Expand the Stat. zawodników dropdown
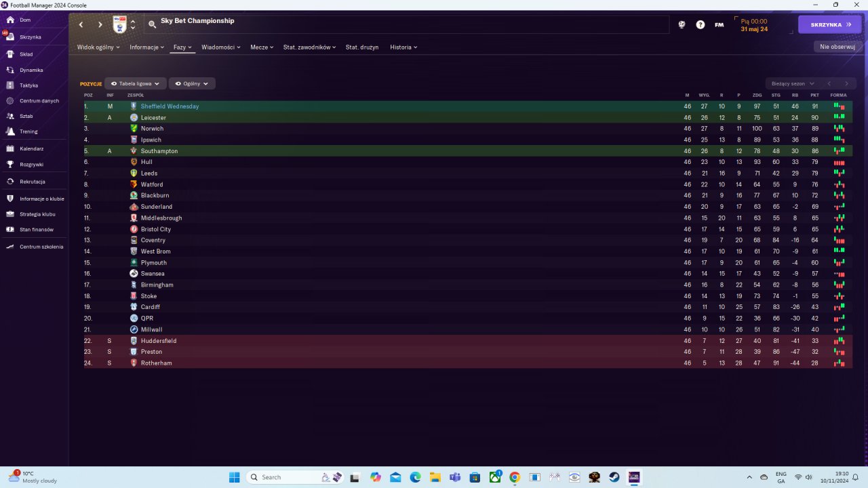The image size is (868, 488). [310, 47]
